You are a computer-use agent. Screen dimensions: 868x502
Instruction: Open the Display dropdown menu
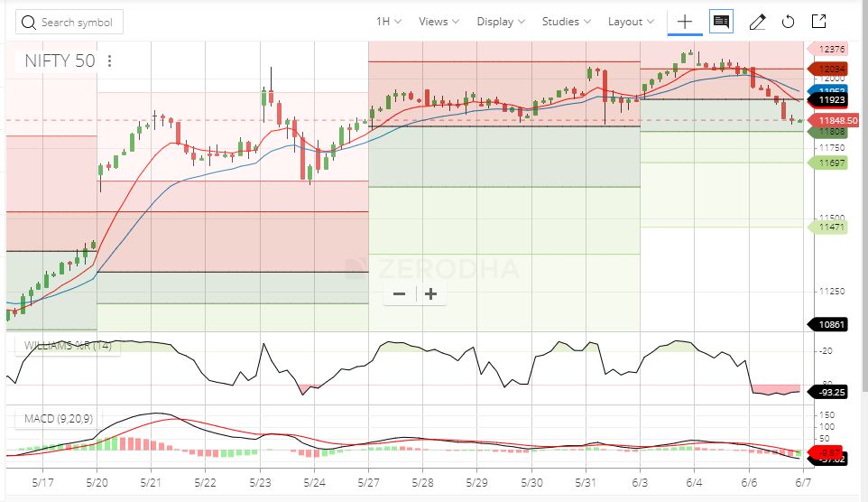point(501,22)
